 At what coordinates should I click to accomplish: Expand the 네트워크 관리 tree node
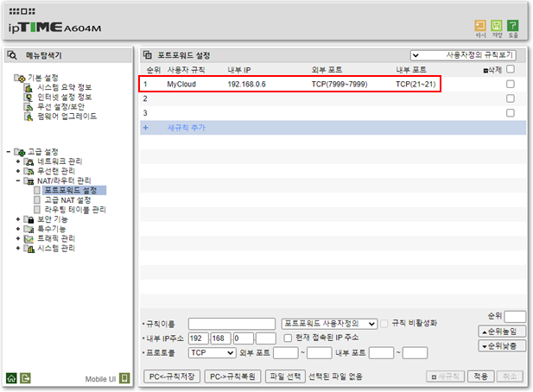tap(18, 161)
